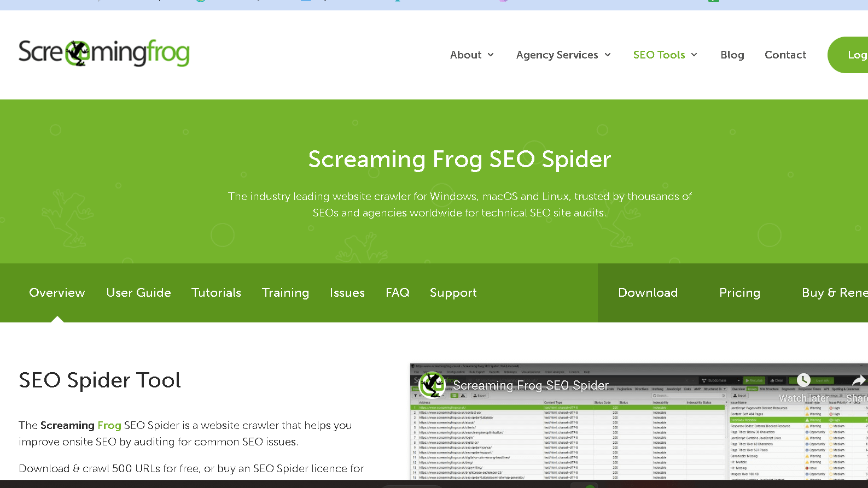Click the Screaming Frog SEO Spider hero title

(459, 159)
